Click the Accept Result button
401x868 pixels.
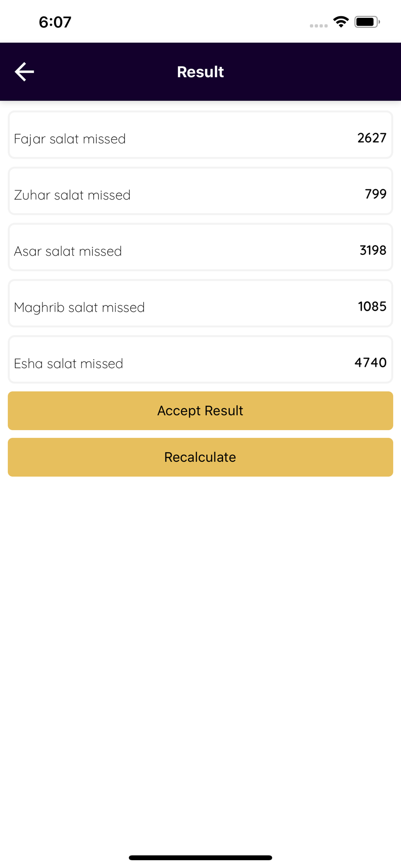point(200,411)
